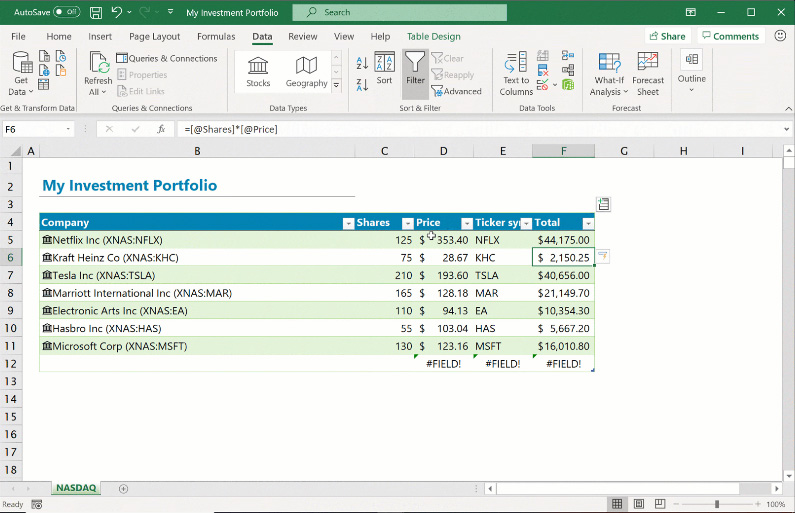The image size is (795, 513).
Task: Add a new sheet with plus button
Action: click(x=123, y=489)
